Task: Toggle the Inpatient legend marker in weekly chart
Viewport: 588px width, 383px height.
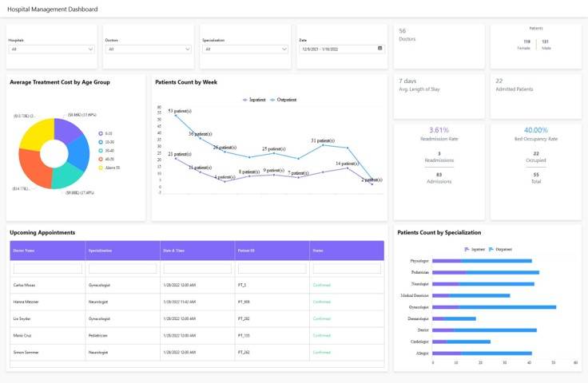Action: (245, 100)
